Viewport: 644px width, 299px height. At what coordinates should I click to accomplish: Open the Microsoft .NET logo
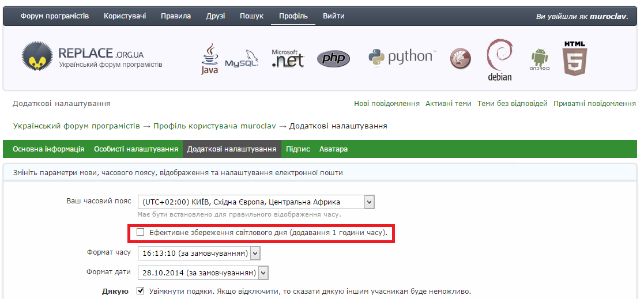tap(287, 59)
